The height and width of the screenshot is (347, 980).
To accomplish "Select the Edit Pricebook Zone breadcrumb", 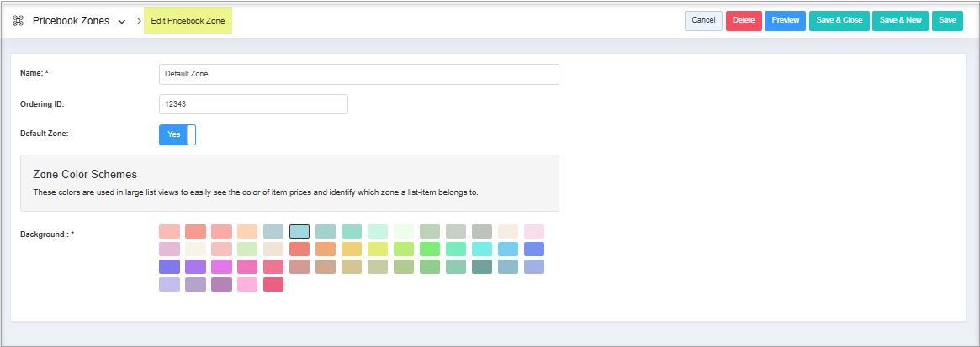I will point(188,21).
